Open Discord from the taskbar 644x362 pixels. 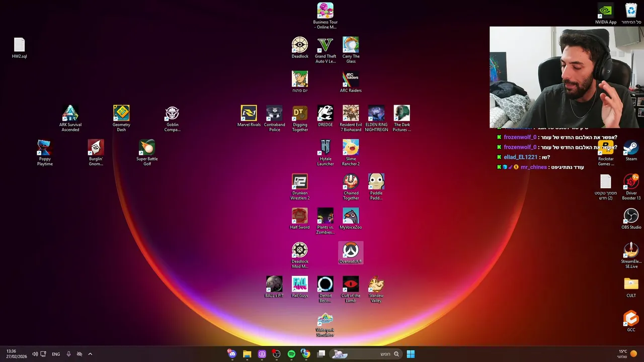[x=232, y=354]
